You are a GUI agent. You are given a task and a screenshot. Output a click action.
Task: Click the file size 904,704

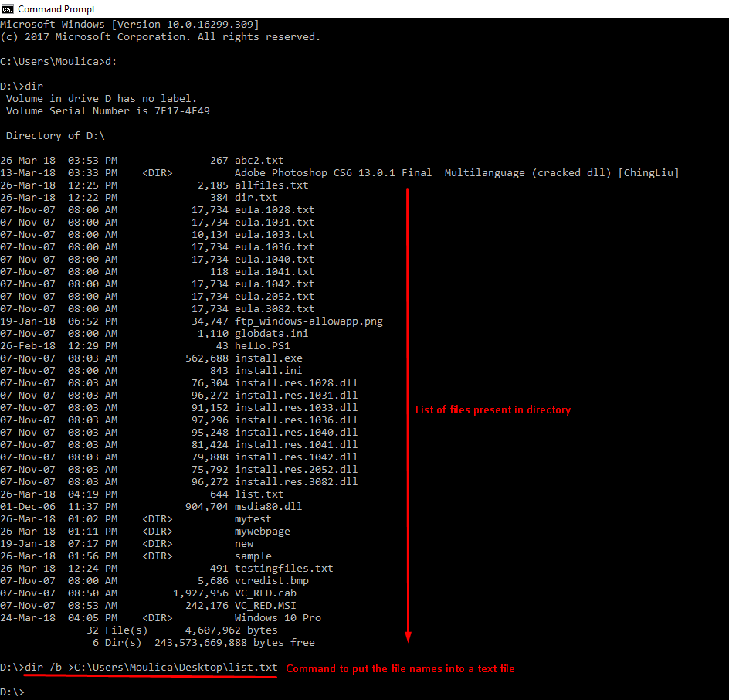point(206,507)
